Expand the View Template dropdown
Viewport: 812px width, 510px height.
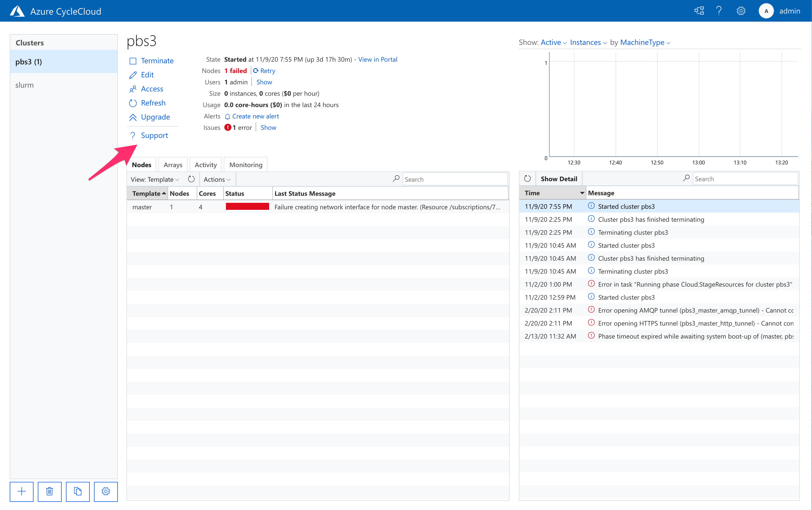click(154, 179)
